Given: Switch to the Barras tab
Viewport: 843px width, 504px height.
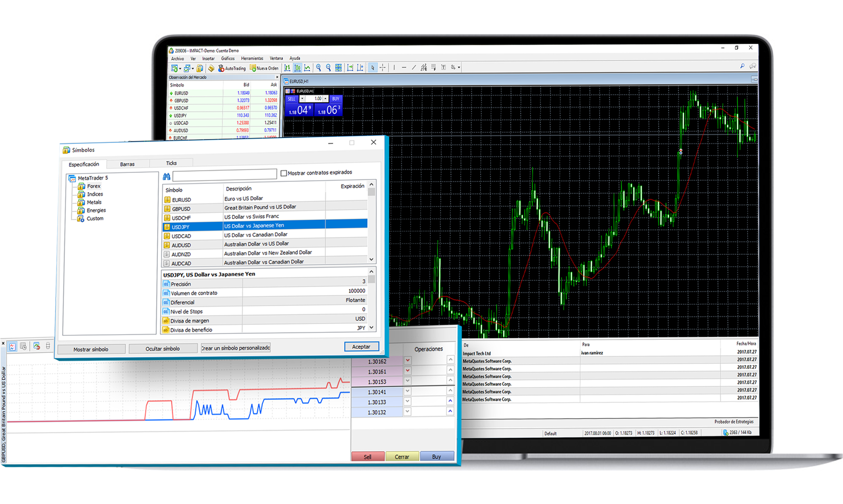Looking at the screenshot, I should pyautogui.click(x=128, y=164).
